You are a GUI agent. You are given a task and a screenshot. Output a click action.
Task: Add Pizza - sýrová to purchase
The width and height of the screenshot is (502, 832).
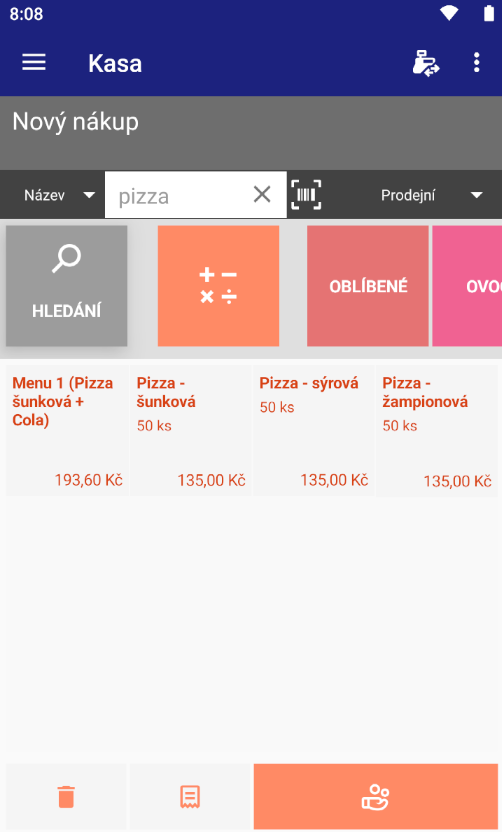click(x=314, y=430)
